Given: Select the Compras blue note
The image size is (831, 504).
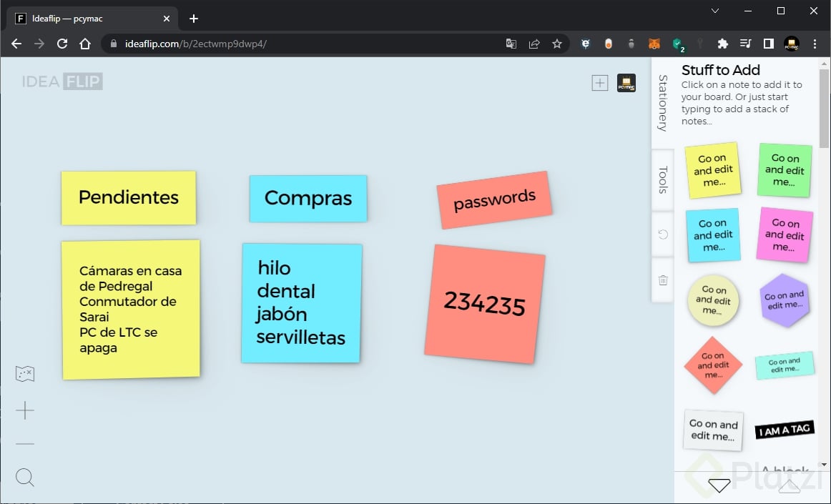Looking at the screenshot, I should (308, 198).
